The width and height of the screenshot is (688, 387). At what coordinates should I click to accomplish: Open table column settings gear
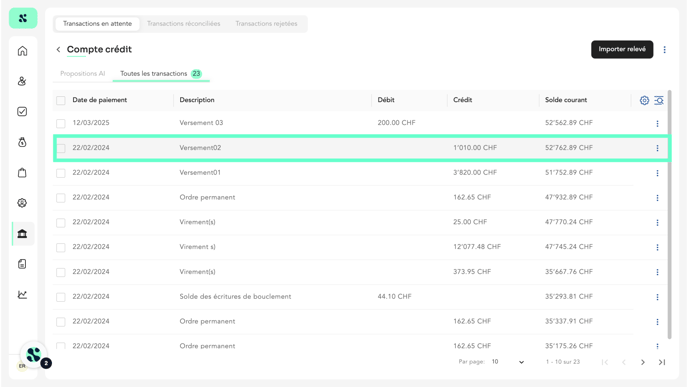point(644,100)
